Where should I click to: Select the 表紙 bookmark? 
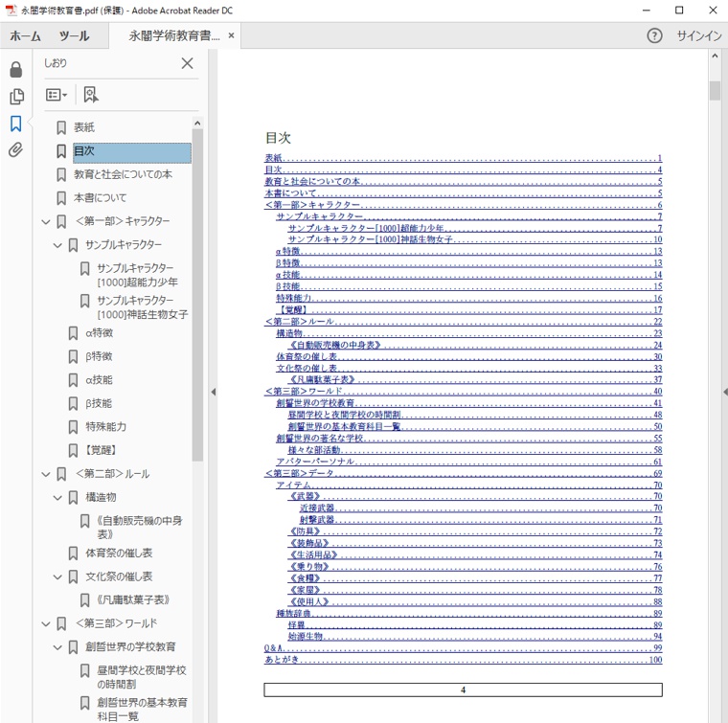84,127
